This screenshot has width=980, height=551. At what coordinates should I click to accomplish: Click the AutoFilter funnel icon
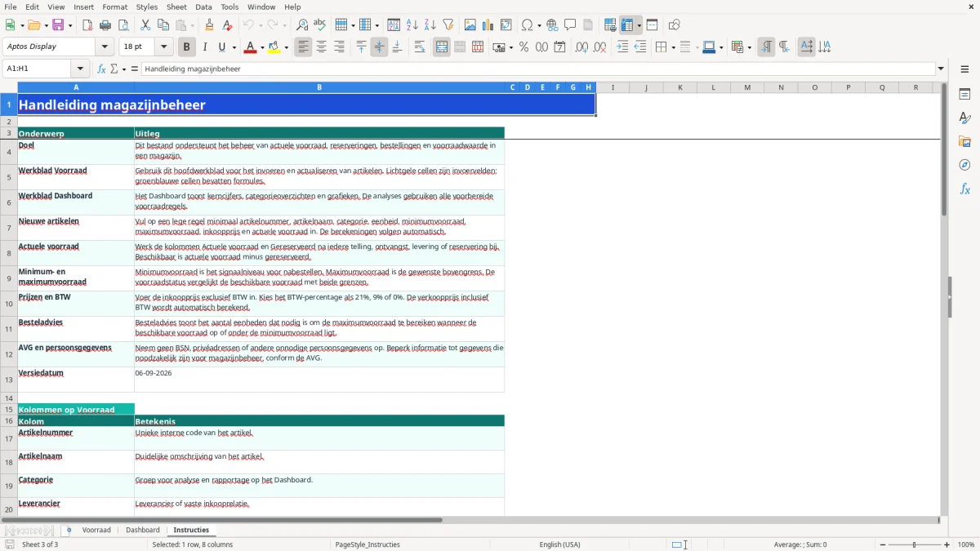[448, 25]
